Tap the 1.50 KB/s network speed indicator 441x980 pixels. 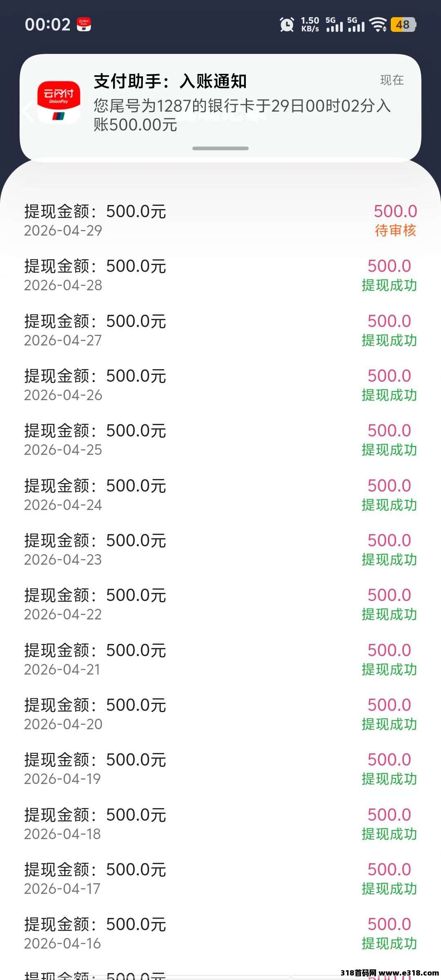click(x=310, y=24)
